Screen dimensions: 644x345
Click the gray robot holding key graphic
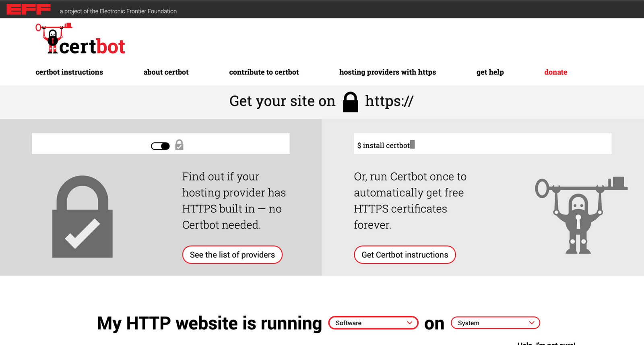[x=581, y=215]
